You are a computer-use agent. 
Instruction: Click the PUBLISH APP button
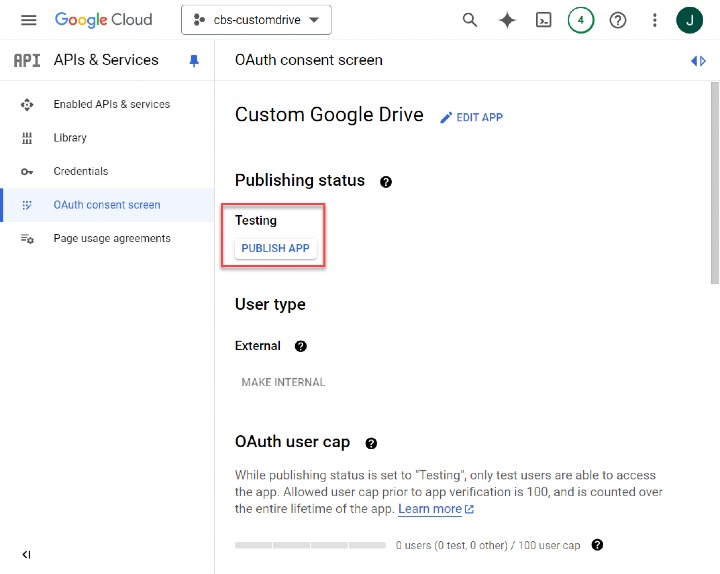276,248
